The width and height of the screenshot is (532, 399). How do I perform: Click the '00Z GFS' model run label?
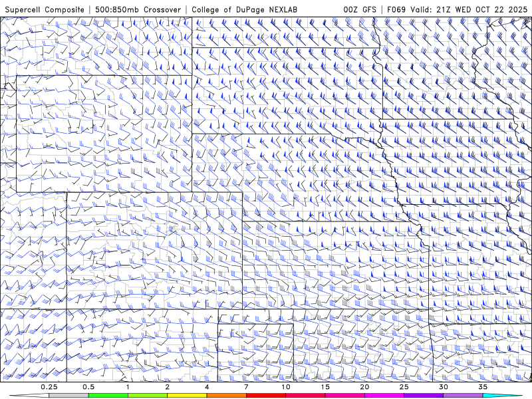tap(360, 9)
